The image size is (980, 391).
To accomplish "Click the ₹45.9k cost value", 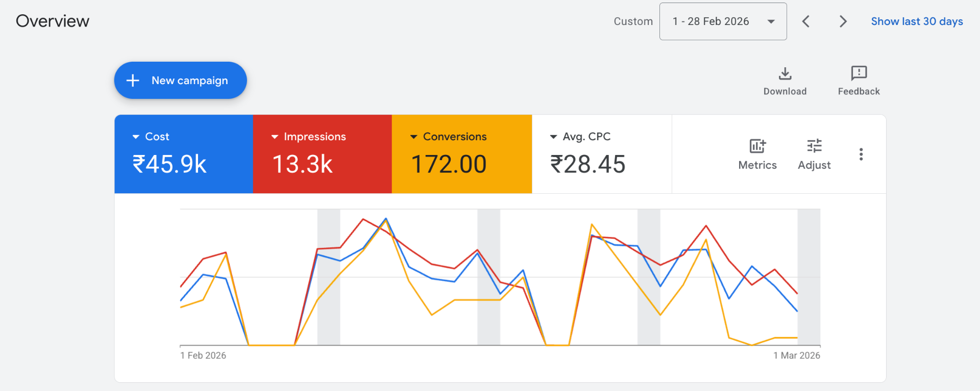I will 169,164.
